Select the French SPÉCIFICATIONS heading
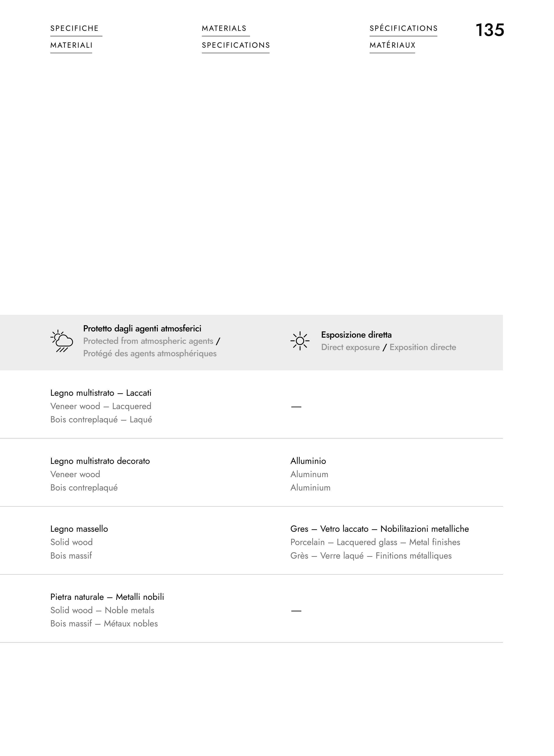 point(403,29)
